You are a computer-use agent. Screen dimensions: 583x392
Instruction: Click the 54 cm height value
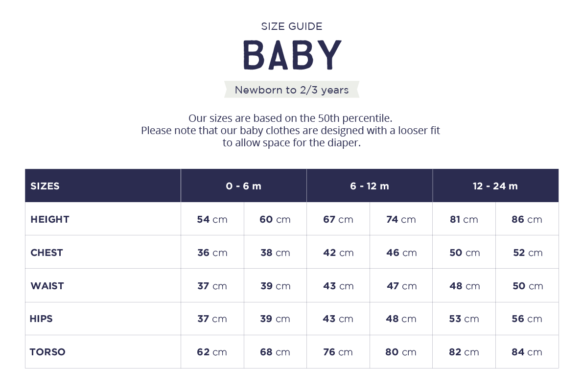[x=212, y=219]
